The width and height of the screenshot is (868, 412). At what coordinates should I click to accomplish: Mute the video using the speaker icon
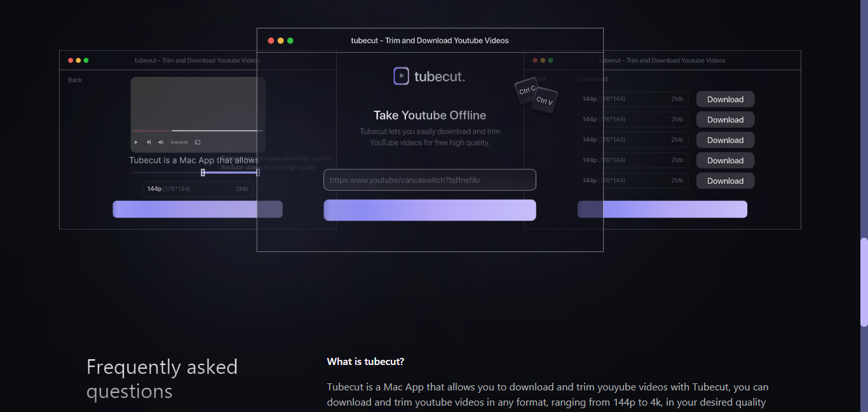[x=161, y=142]
